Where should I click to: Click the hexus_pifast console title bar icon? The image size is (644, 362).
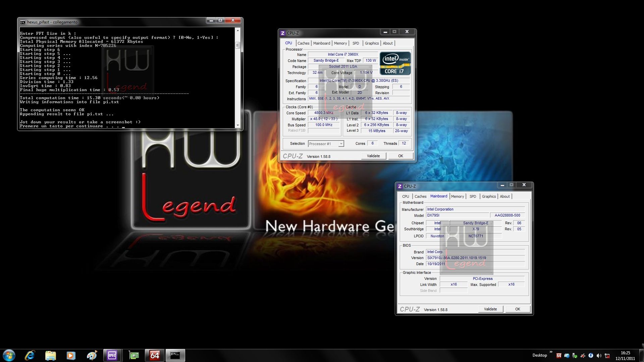pos(23,22)
